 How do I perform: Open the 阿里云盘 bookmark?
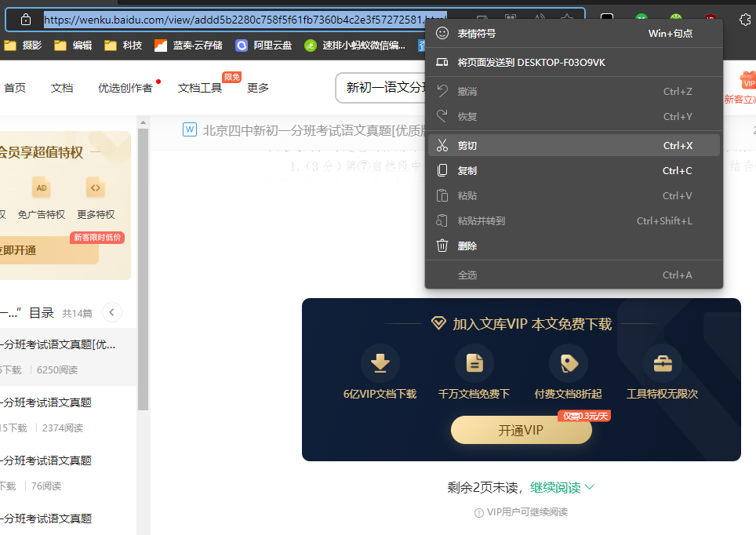point(264,45)
